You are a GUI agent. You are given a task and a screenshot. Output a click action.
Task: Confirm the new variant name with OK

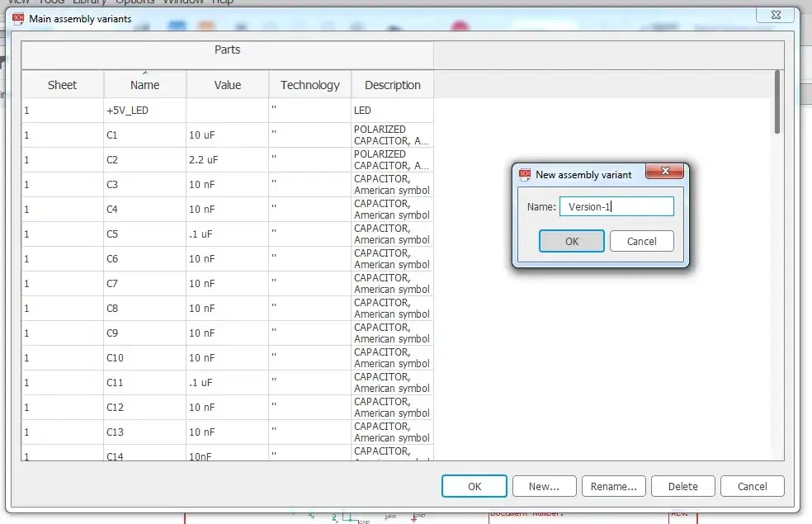[572, 241]
